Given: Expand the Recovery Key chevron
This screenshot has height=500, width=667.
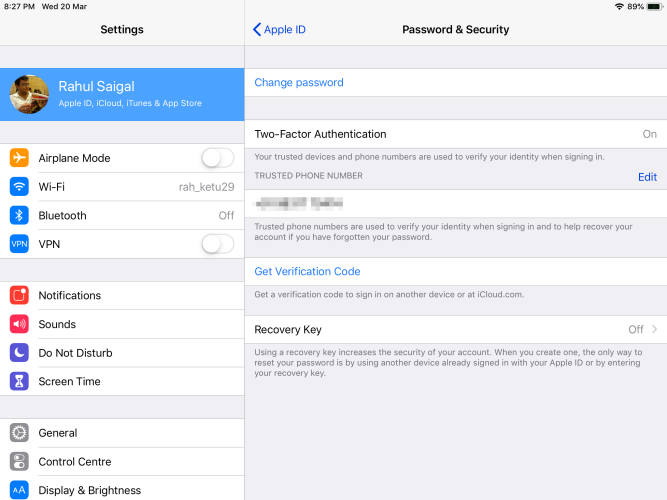Looking at the screenshot, I should click(655, 329).
